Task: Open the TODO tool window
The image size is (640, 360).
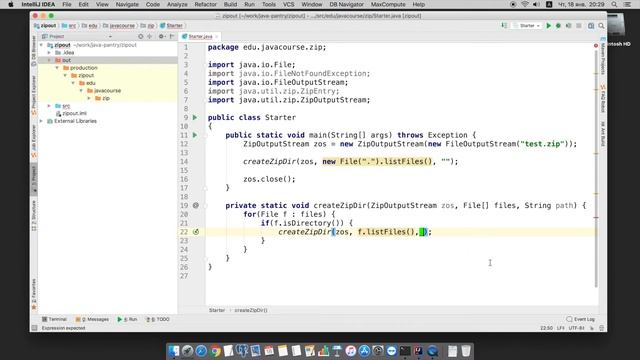Action: pyautogui.click(x=158, y=320)
